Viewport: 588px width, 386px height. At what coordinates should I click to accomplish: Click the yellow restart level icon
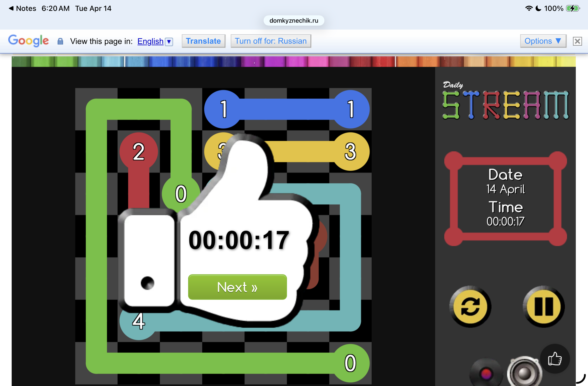point(470,307)
